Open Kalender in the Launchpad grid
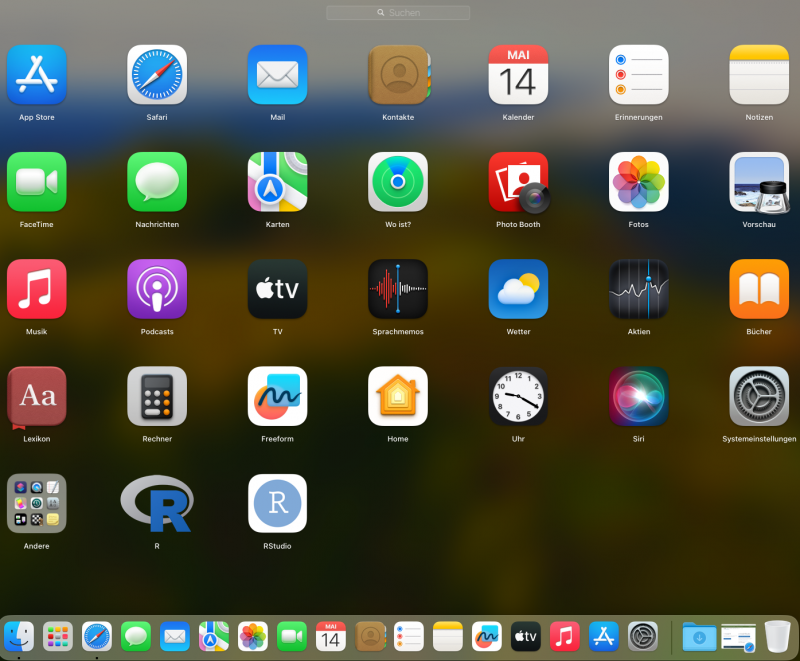The width and height of the screenshot is (800, 661). (518, 75)
